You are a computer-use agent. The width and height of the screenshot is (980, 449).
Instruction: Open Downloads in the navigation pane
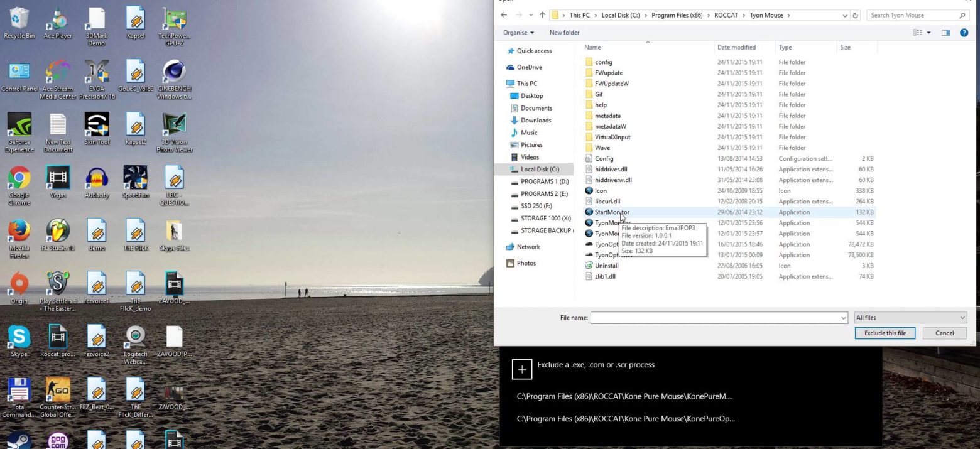[535, 121]
